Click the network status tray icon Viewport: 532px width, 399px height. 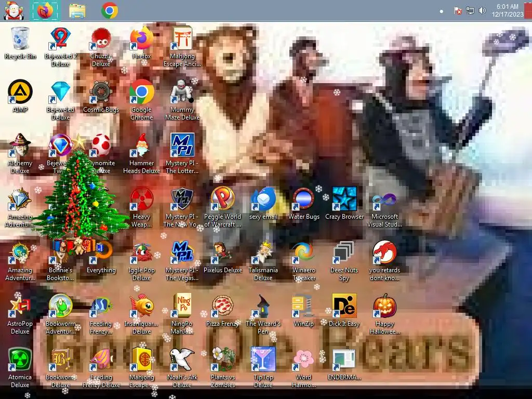coord(470,10)
